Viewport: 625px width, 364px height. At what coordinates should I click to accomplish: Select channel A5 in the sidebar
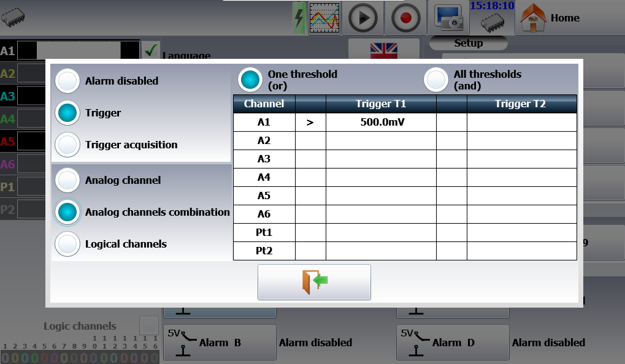(x=8, y=142)
